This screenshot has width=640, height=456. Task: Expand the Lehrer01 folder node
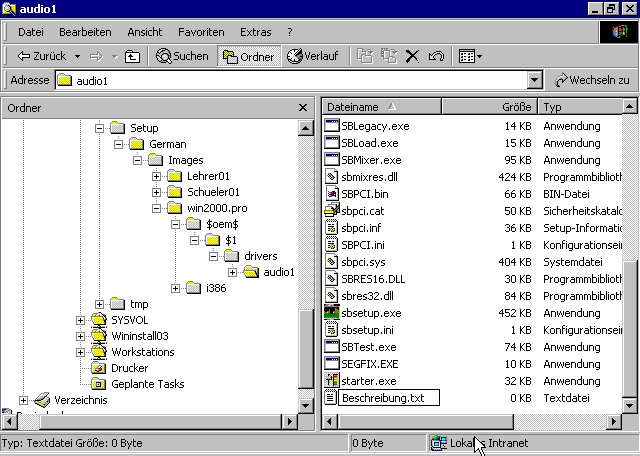click(x=156, y=176)
